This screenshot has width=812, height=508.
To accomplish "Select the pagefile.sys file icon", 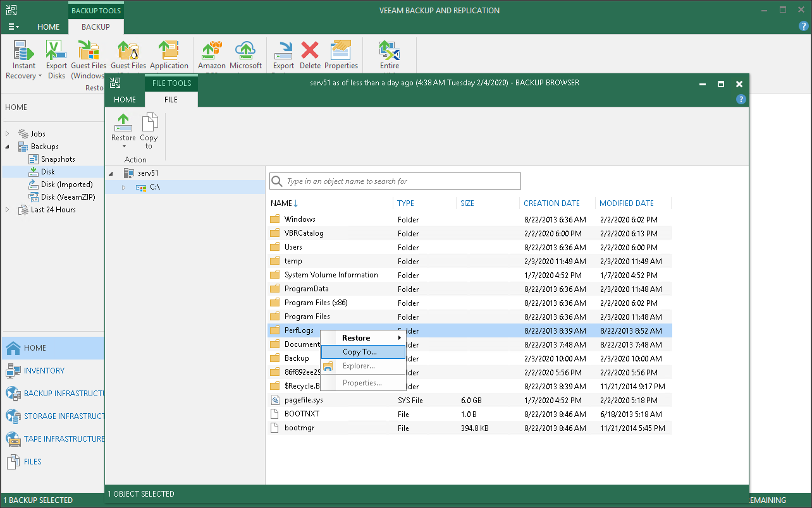I will [x=274, y=400].
